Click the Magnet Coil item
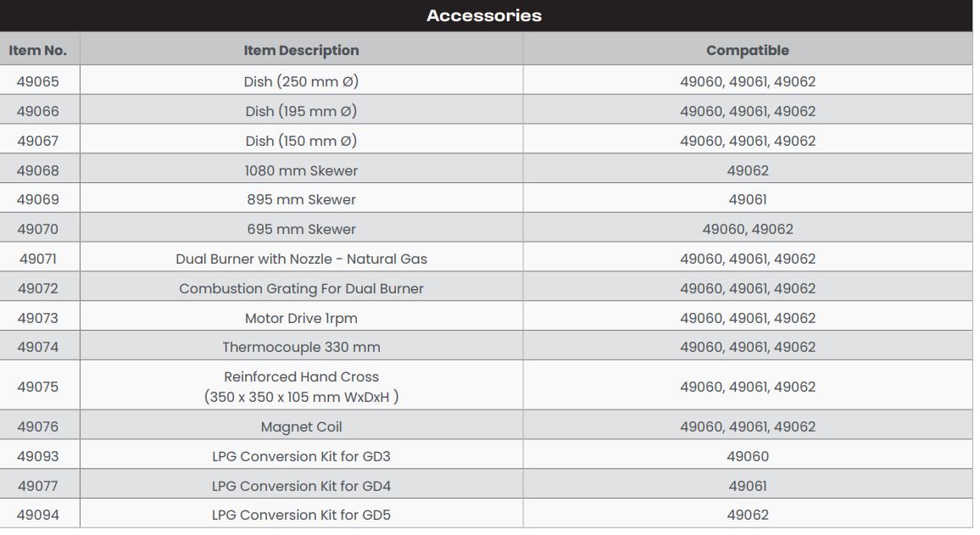This screenshot has width=980, height=535. [x=301, y=426]
